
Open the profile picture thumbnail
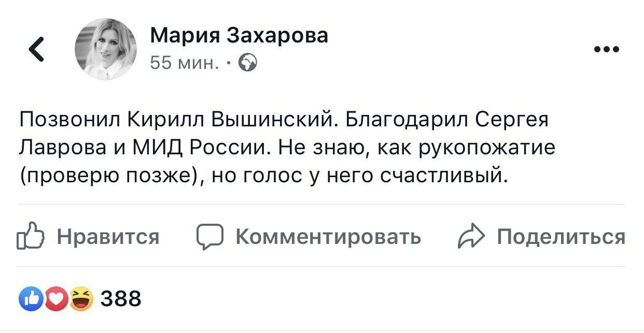(x=106, y=49)
